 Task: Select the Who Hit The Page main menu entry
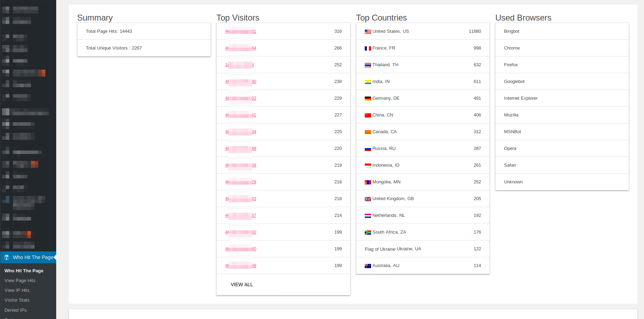click(28, 257)
